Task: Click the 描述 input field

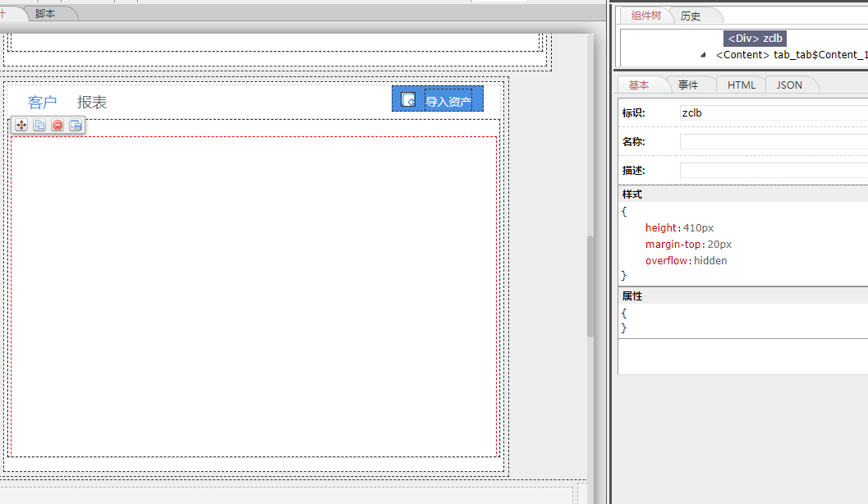Action: point(774,171)
